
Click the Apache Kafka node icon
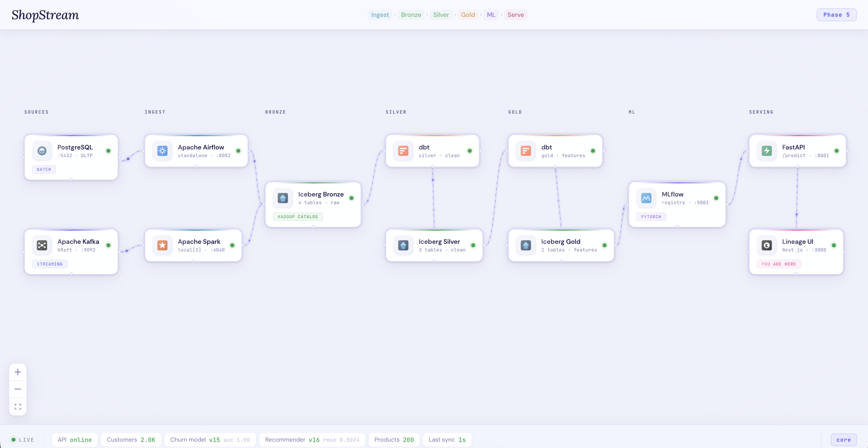tap(42, 245)
